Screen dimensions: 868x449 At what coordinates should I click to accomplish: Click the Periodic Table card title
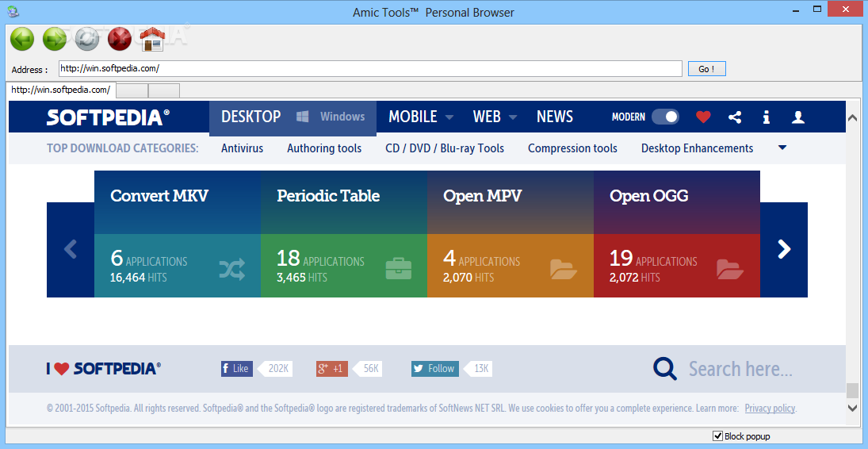328,196
